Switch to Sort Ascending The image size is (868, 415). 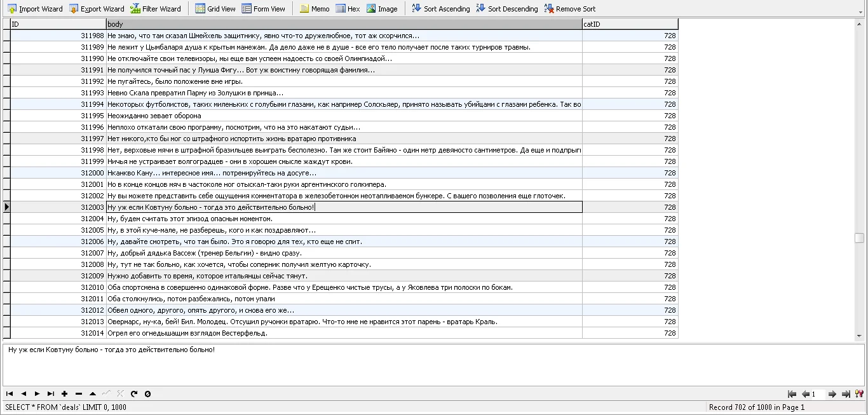(440, 8)
